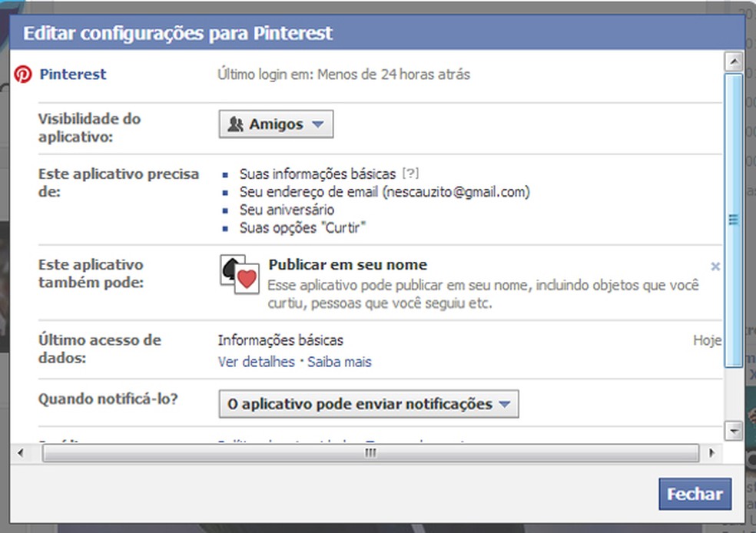Open the Saiba mais link
This screenshot has width=756, height=533.
point(340,362)
